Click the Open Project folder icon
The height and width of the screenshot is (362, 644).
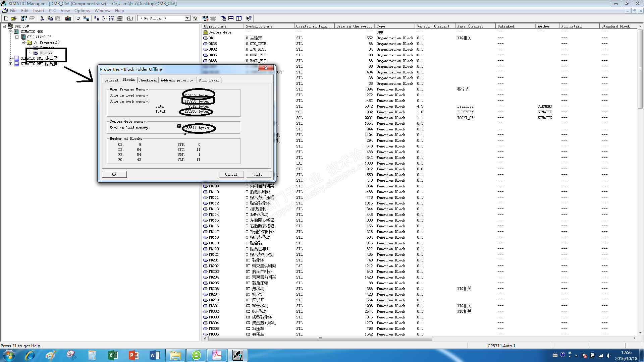[14, 18]
